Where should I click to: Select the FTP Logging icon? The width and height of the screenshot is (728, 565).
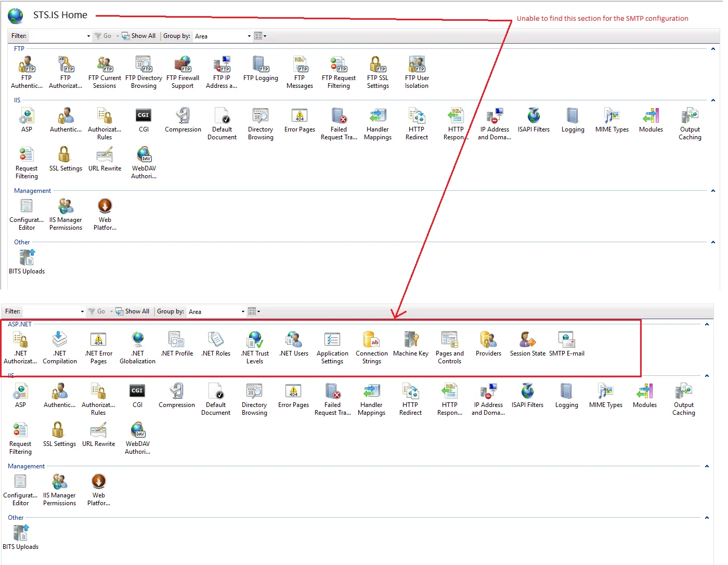261,64
